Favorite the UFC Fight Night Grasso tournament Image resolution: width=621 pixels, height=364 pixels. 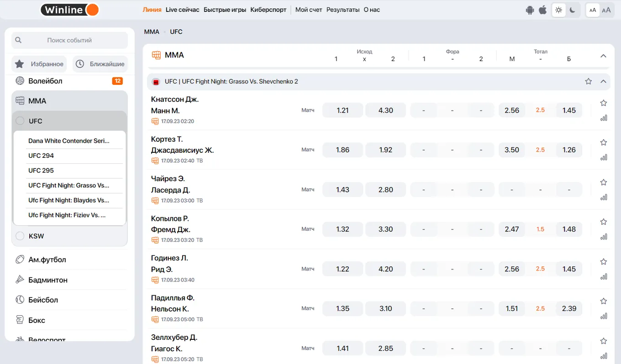click(589, 82)
